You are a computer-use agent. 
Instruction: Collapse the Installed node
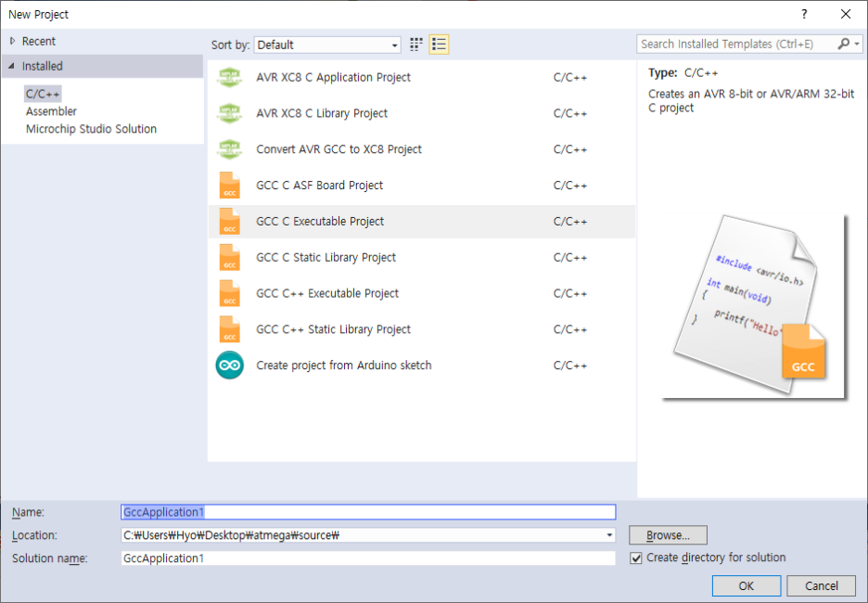click(x=11, y=66)
